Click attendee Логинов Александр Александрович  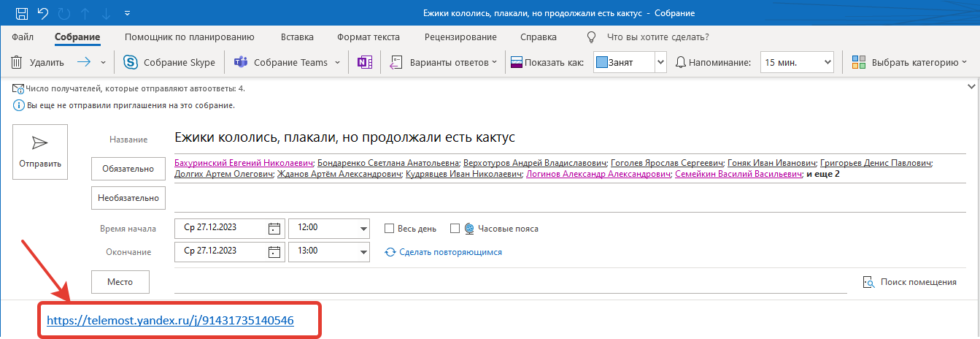597,174
